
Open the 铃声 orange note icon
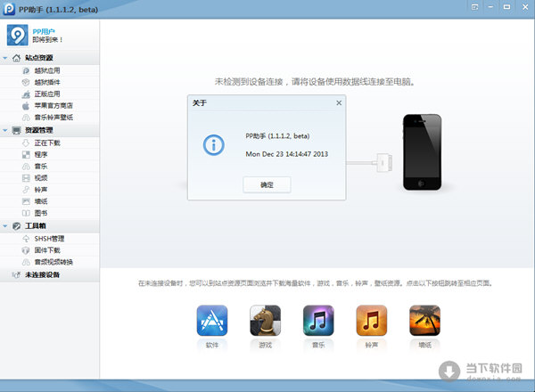point(372,321)
